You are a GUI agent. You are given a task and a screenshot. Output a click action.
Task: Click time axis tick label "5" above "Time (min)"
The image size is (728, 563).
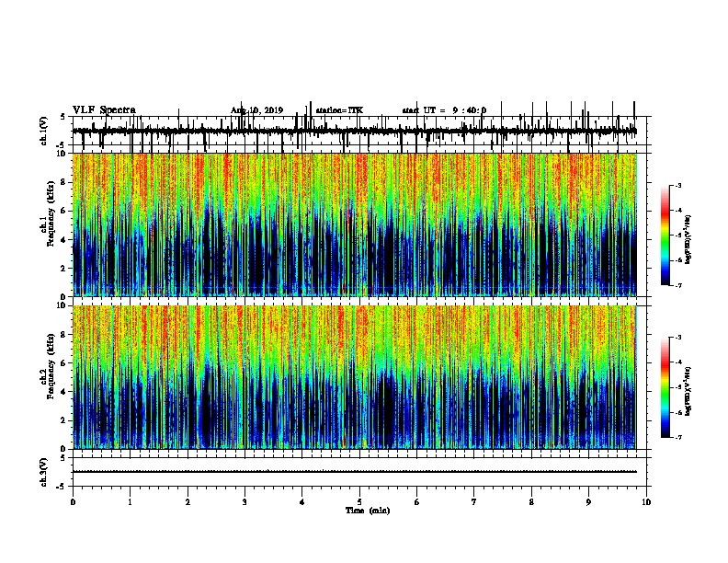tap(359, 502)
